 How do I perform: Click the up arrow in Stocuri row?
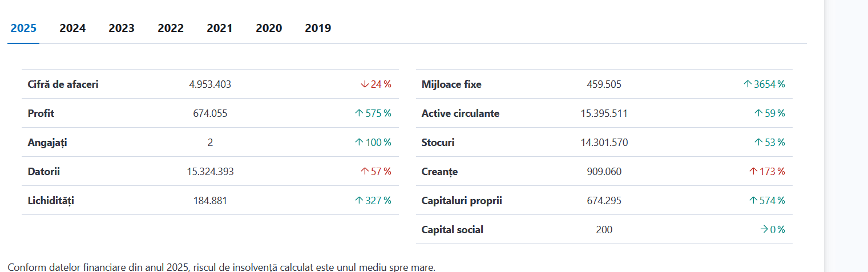pyautogui.click(x=758, y=143)
